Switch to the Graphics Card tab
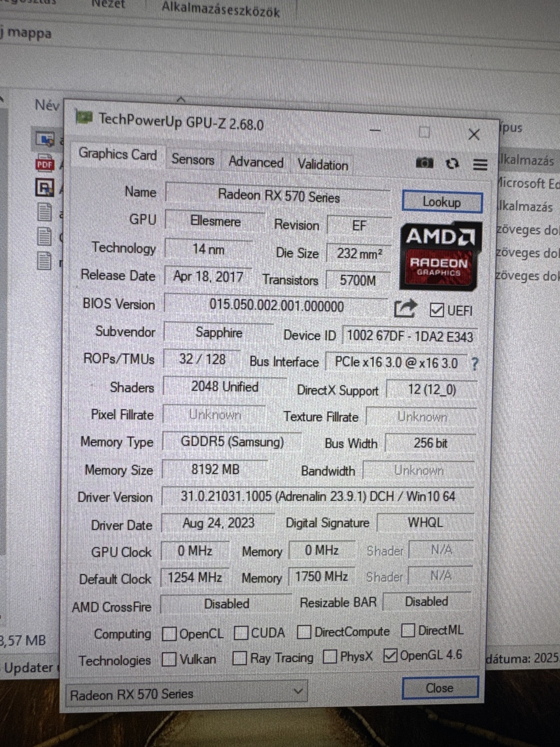The width and height of the screenshot is (560, 747). pos(118,155)
